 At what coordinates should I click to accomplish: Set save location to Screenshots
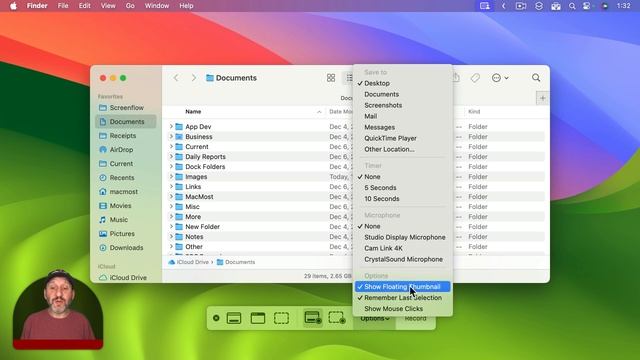pos(403,105)
